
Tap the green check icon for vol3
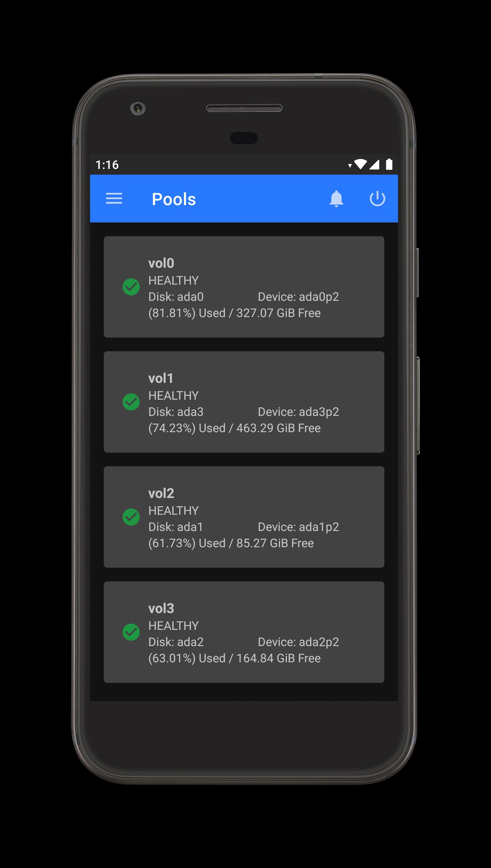click(x=131, y=632)
